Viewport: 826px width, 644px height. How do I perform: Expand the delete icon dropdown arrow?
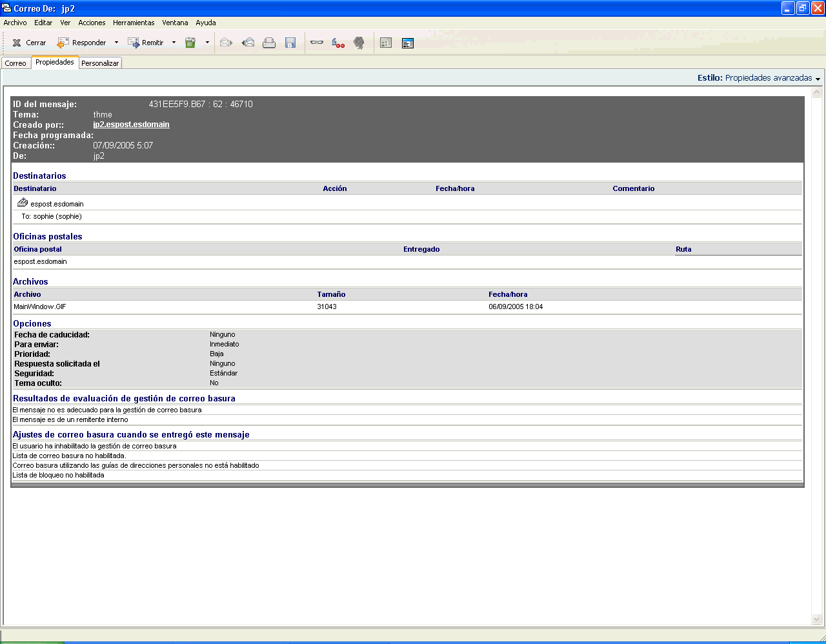click(207, 43)
